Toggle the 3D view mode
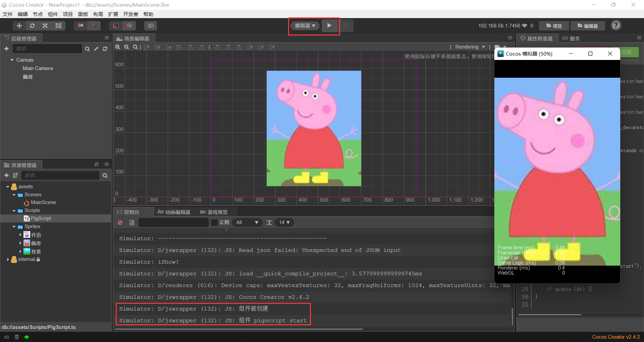Viewport: 644px width, 342px height. coord(151,26)
